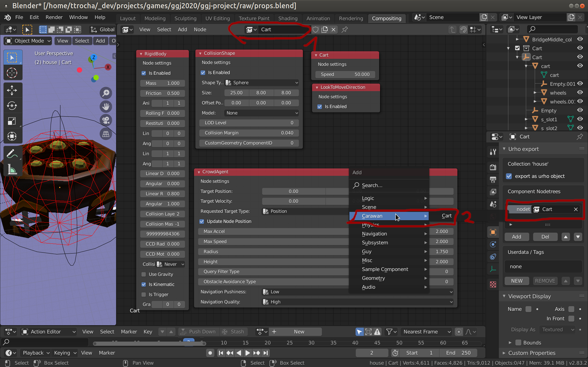Select the Cursor tool in viewport toolbar

click(12, 73)
